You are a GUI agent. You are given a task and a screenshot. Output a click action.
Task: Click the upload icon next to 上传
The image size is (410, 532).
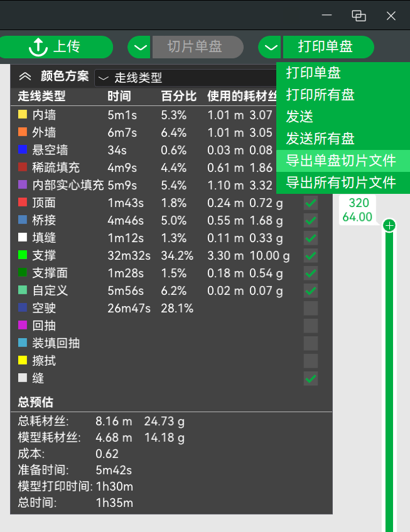click(x=38, y=47)
